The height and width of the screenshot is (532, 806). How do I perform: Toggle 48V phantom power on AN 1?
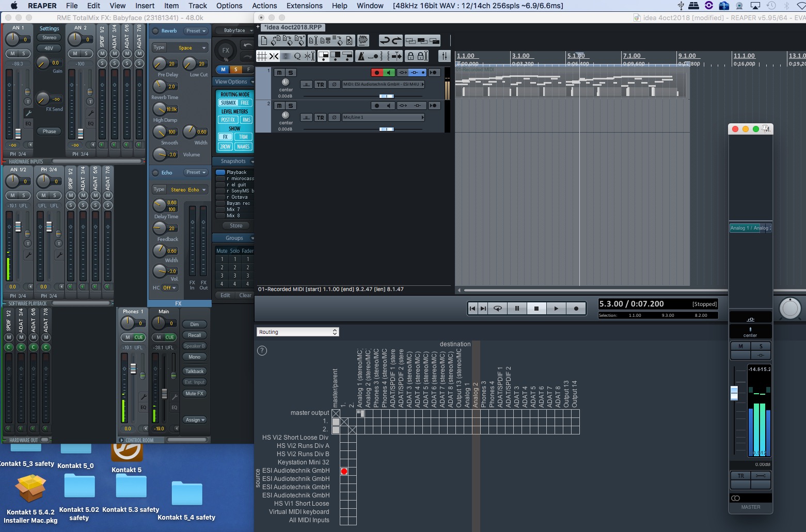49,48
